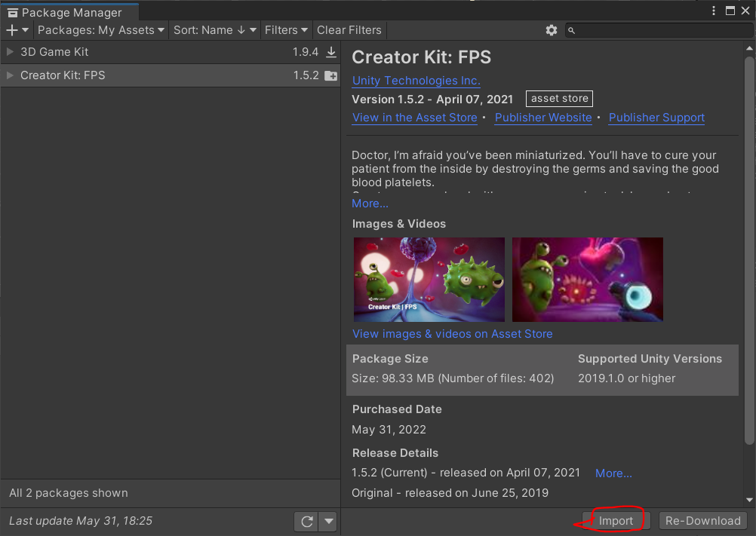Screen dimensions: 756x536
Task: Click the download icon for 3D Game Kit
Action: click(331, 52)
